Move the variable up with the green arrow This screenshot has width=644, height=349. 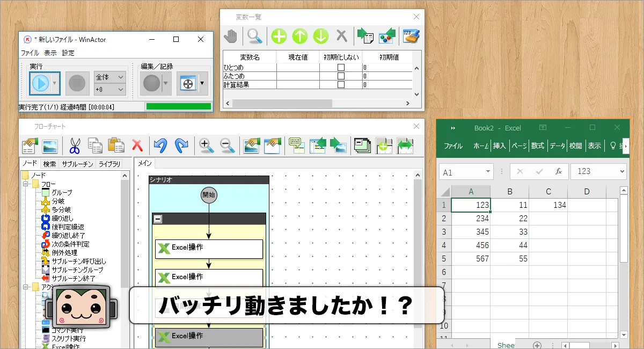tap(300, 36)
